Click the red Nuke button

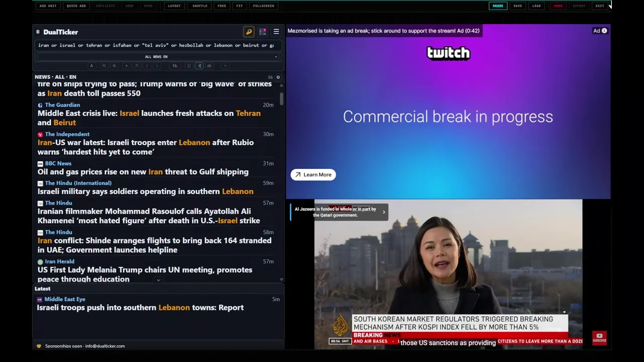558,6
